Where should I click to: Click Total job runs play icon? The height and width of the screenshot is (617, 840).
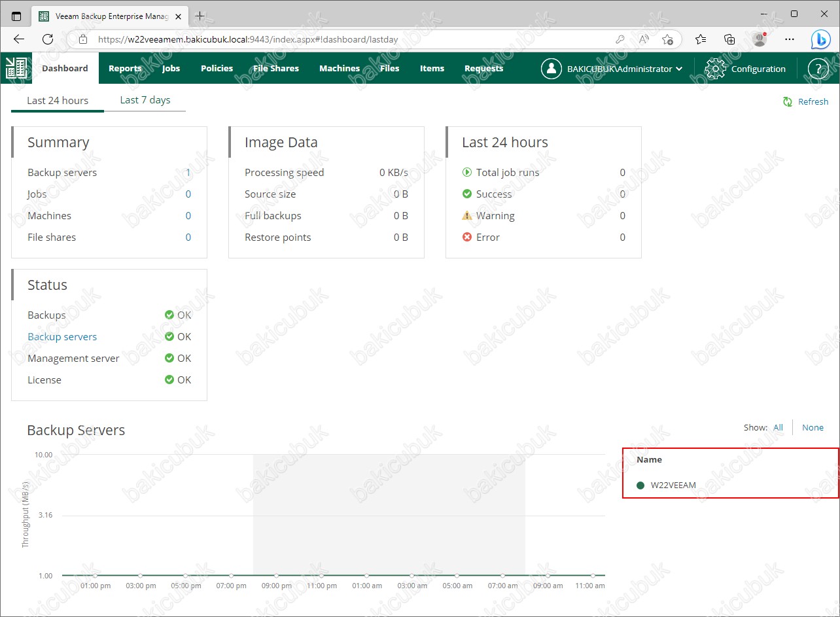pos(466,172)
